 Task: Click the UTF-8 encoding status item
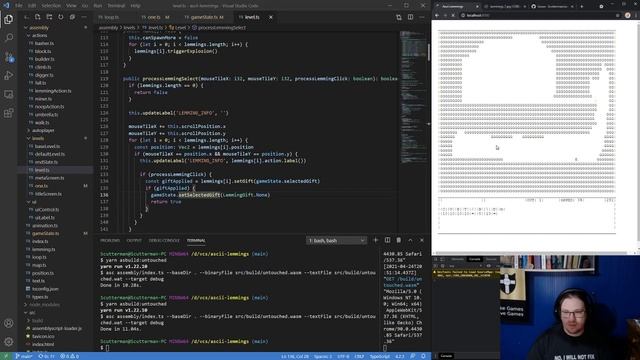coord(343,356)
